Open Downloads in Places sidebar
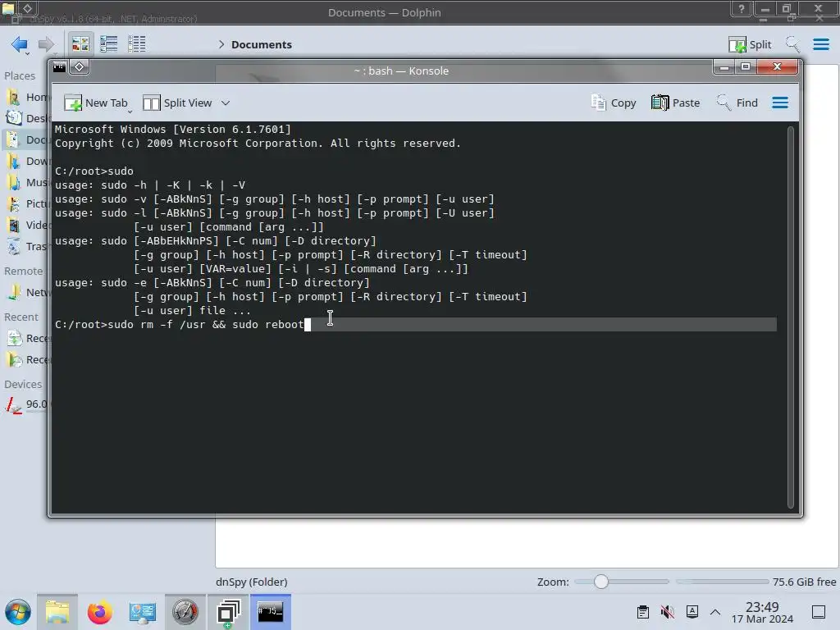840x630 pixels. click(27, 162)
